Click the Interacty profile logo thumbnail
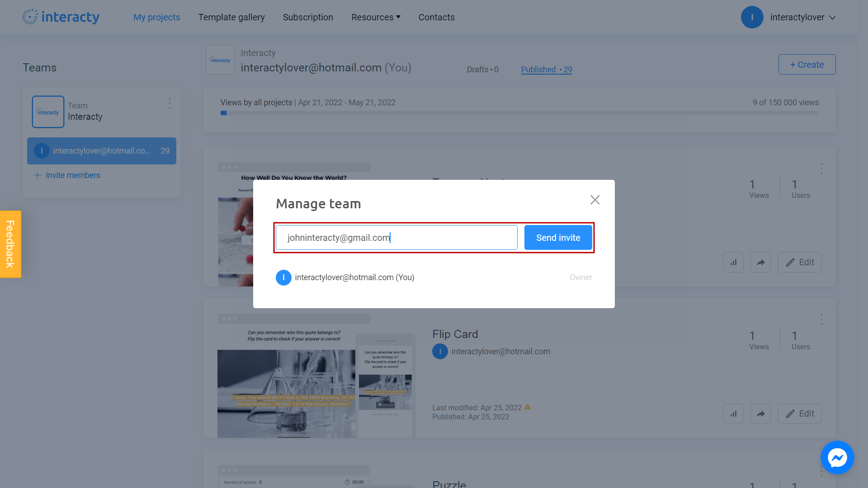 pos(220,60)
